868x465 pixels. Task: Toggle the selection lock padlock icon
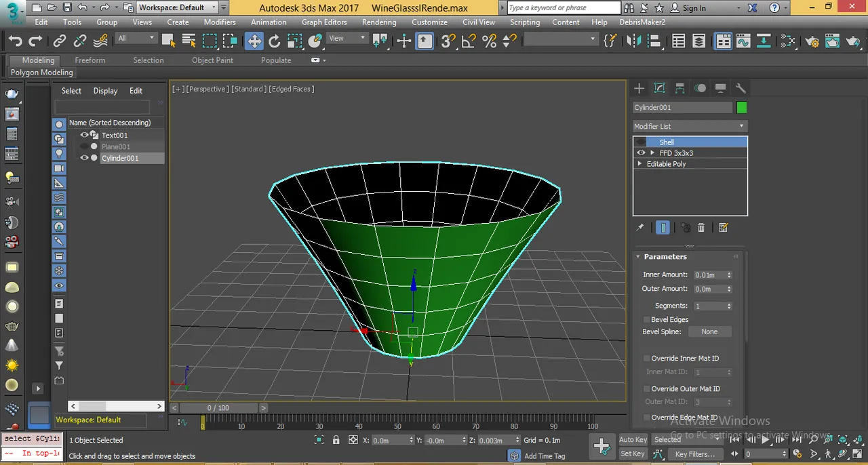click(336, 440)
